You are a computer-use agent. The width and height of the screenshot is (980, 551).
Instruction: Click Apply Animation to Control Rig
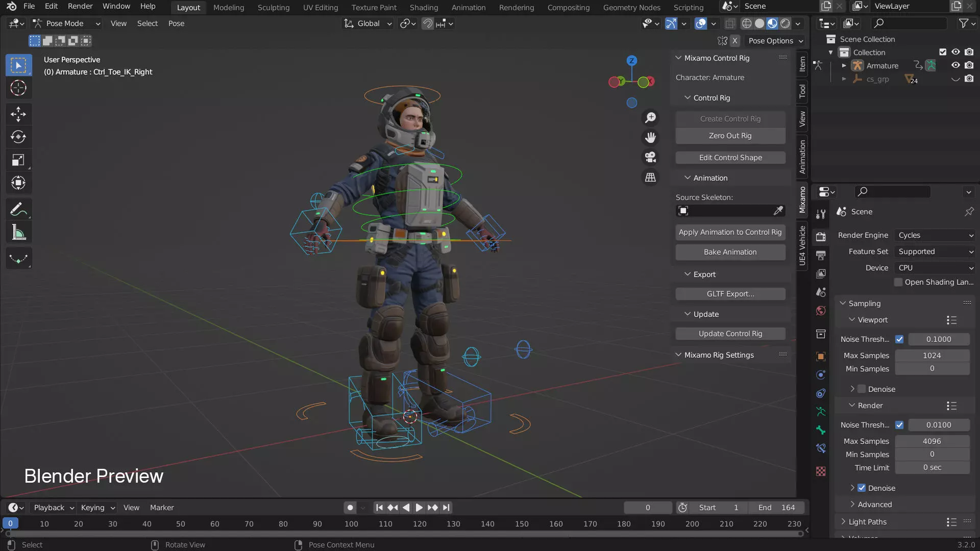tap(730, 232)
